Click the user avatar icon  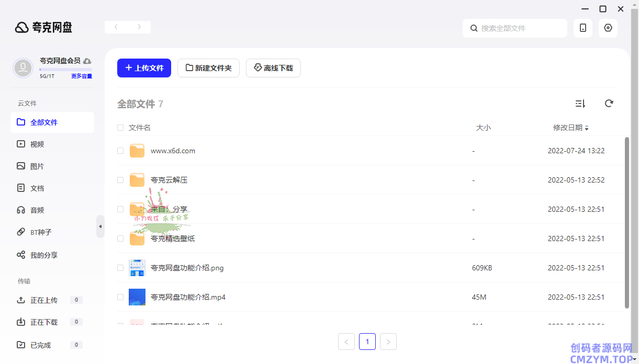23,68
